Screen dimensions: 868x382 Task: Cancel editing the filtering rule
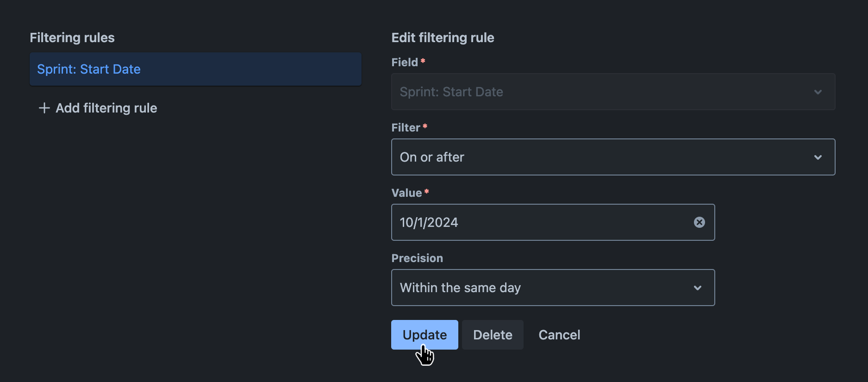[x=559, y=334]
